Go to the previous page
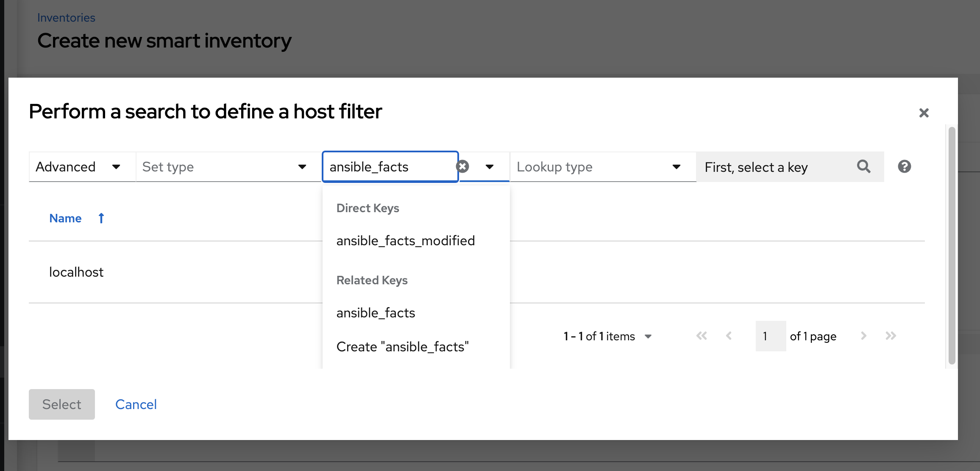 coord(729,336)
